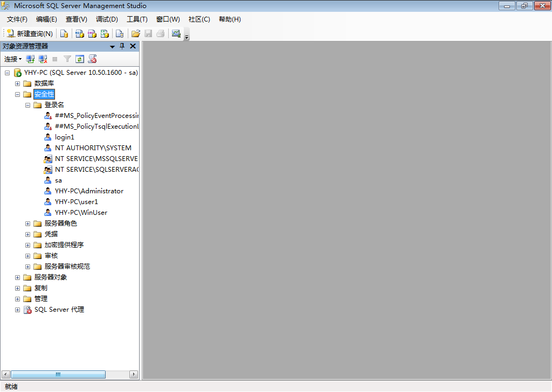The width and height of the screenshot is (552, 392).
Task: Click the refresh icon in Object Explorer
Action: [x=80, y=59]
